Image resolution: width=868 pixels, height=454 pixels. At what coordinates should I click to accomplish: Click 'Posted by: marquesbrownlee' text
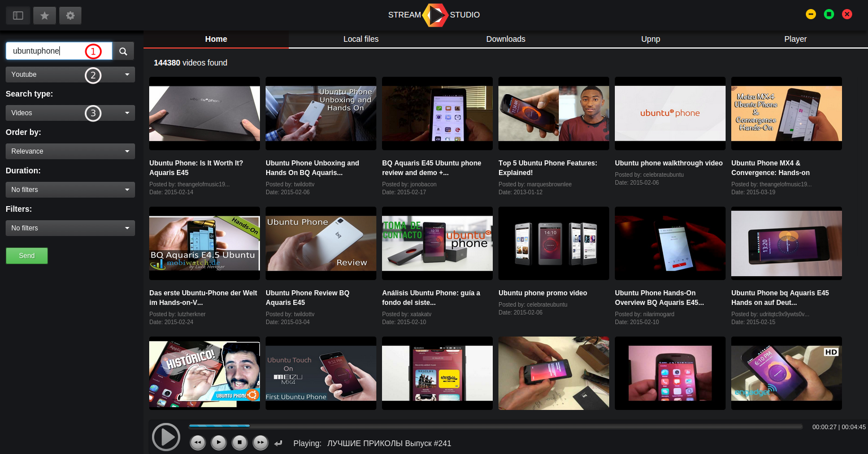[535, 184]
